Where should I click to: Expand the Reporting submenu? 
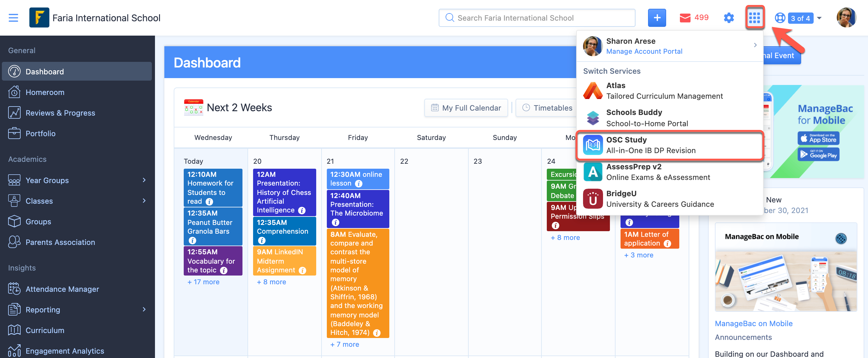coord(144,309)
